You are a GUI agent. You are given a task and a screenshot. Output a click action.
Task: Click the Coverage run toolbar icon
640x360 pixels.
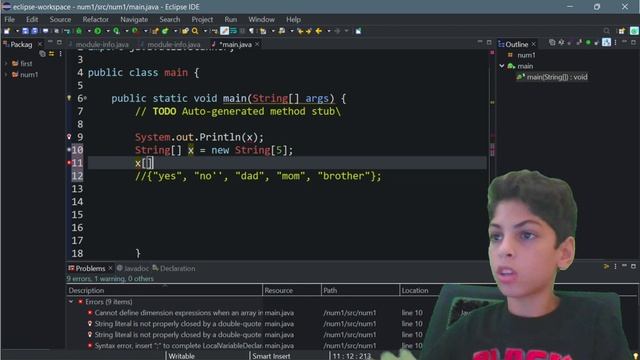117,31
